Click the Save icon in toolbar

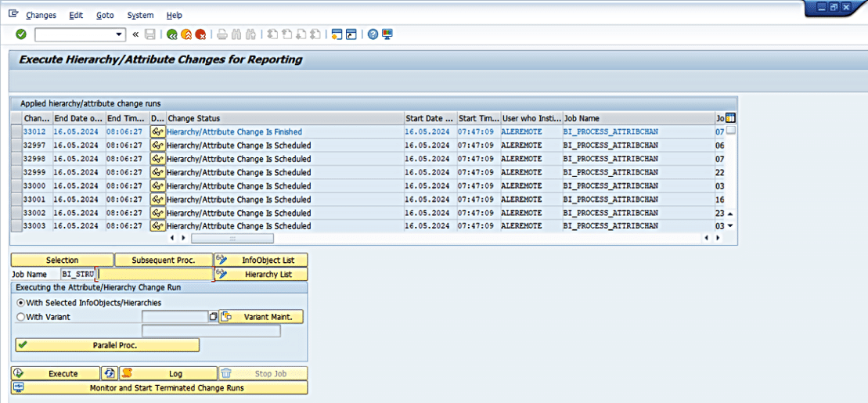[149, 35]
